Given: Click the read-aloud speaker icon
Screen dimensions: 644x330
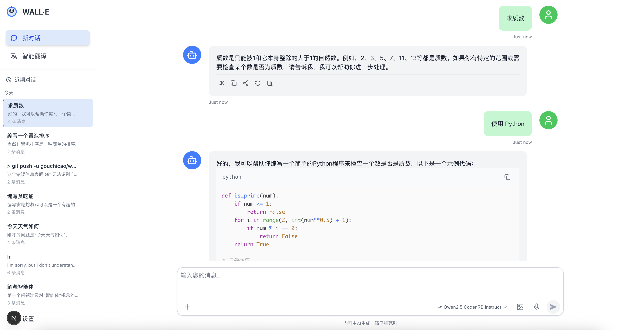Looking at the screenshot, I should click(x=221, y=83).
